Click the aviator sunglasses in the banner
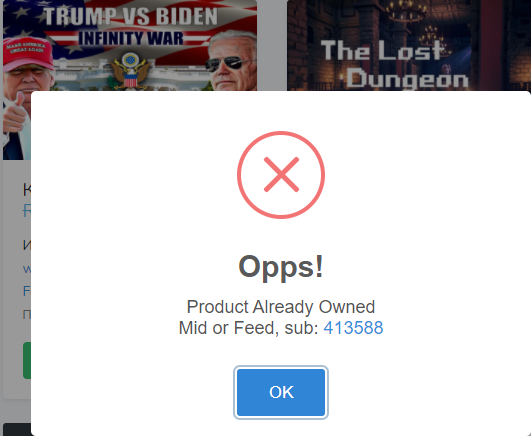The width and height of the screenshot is (531, 436). click(228, 63)
